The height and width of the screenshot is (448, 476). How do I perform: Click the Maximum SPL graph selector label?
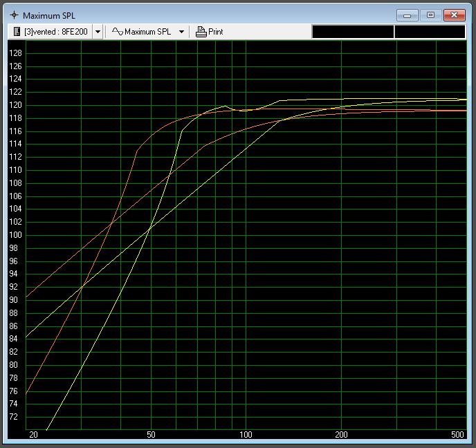point(148,32)
